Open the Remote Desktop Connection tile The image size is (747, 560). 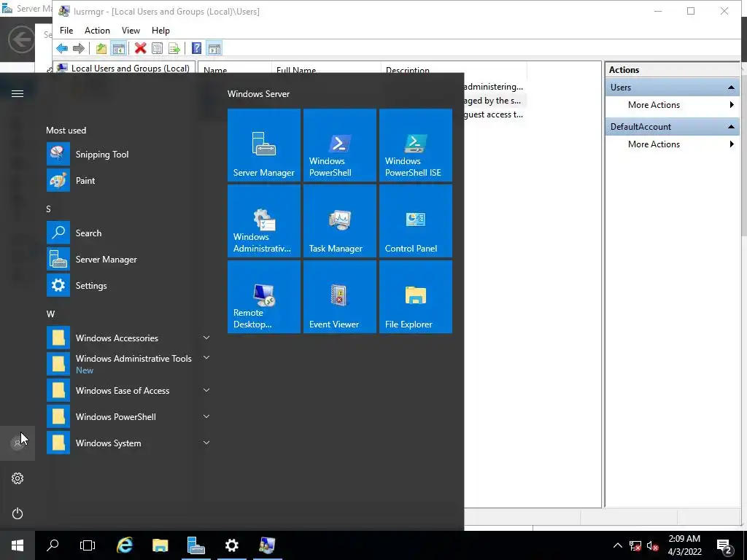coord(264,297)
